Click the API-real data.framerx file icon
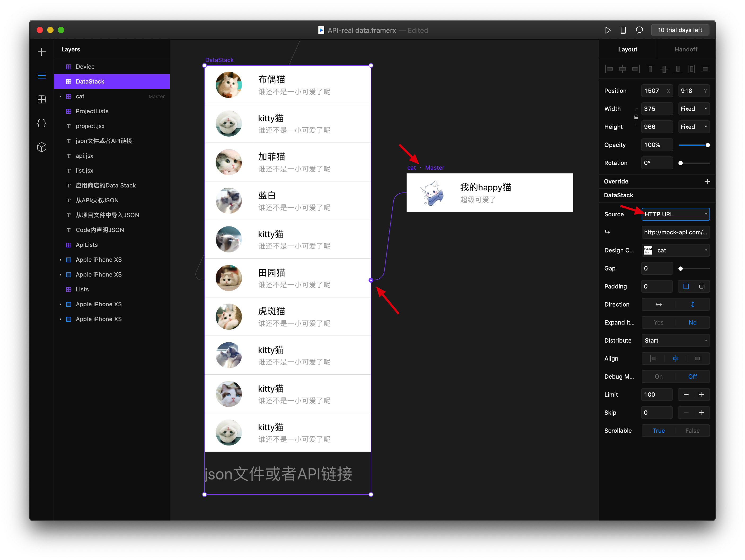The image size is (745, 560). [321, 30]
